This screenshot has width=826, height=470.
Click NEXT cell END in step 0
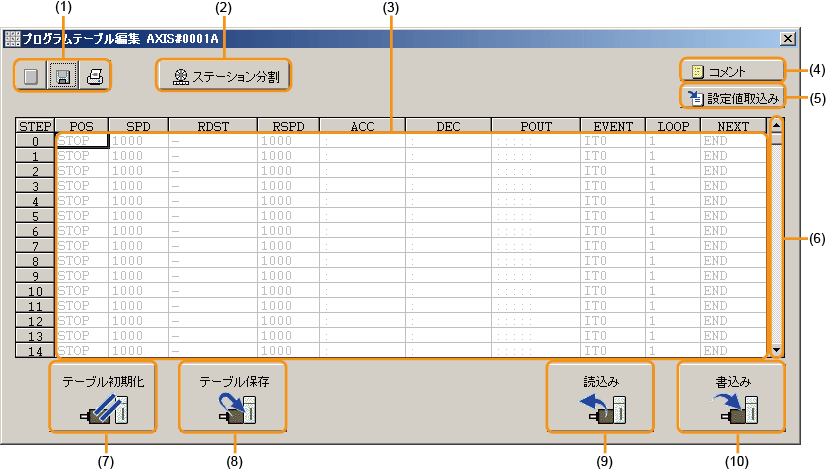coord(733,141)
